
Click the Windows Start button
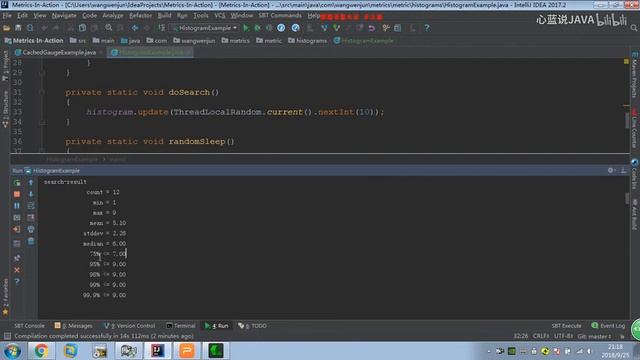point(12,351)
